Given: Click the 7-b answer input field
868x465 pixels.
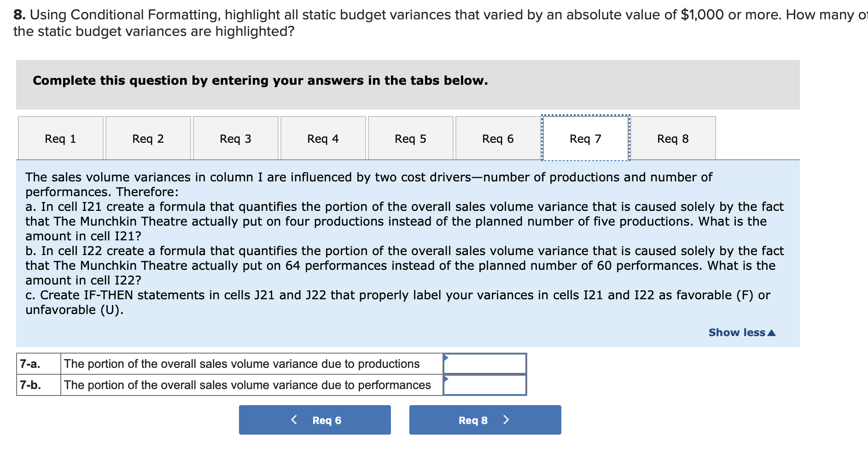Looking at the screenshot, I should click(484, 385).
